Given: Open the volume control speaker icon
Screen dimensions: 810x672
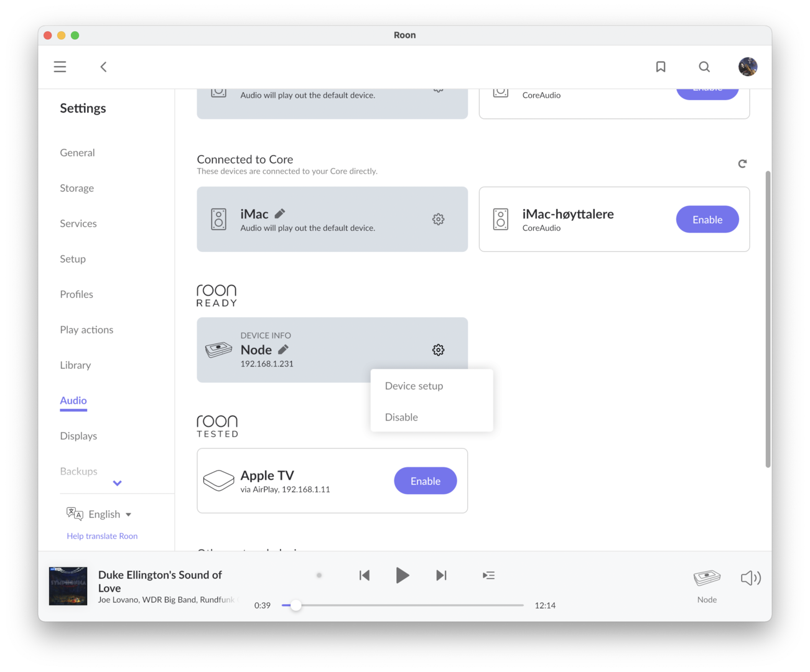Looking at the screenshot, I should click(751, 578).
